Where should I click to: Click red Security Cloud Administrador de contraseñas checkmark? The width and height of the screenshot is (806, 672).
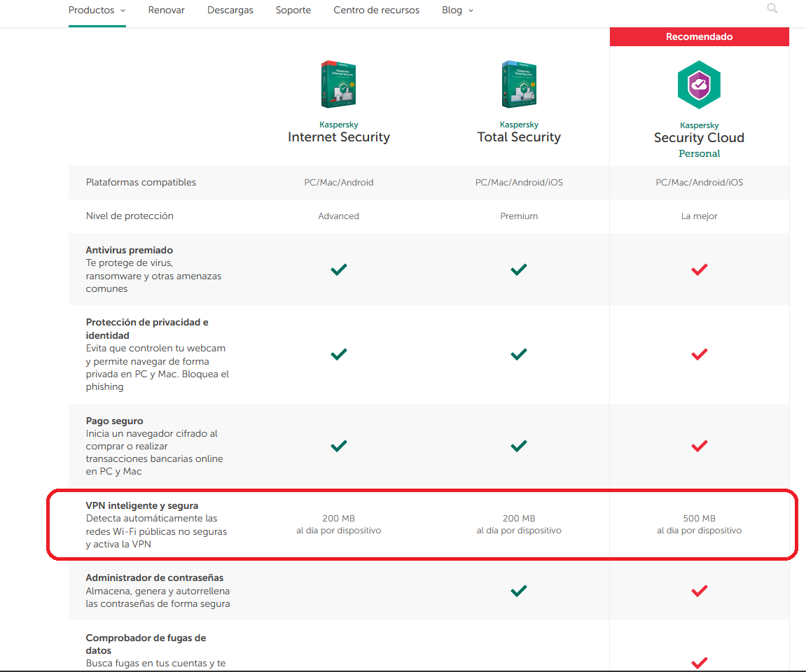699,591
